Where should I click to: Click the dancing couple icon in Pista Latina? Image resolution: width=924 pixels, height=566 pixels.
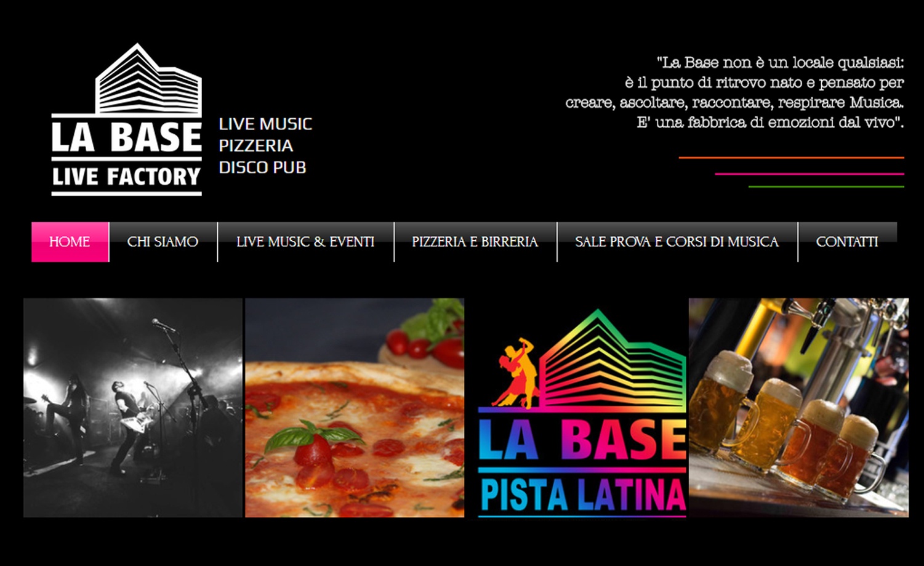point(515,373)
